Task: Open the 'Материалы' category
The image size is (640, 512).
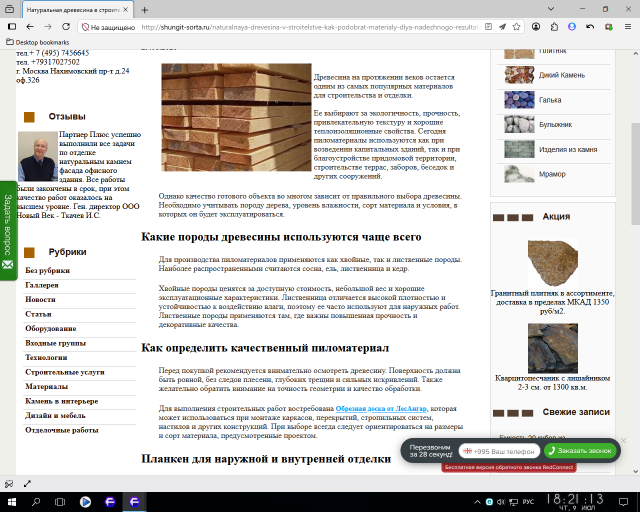Action: 47,386
